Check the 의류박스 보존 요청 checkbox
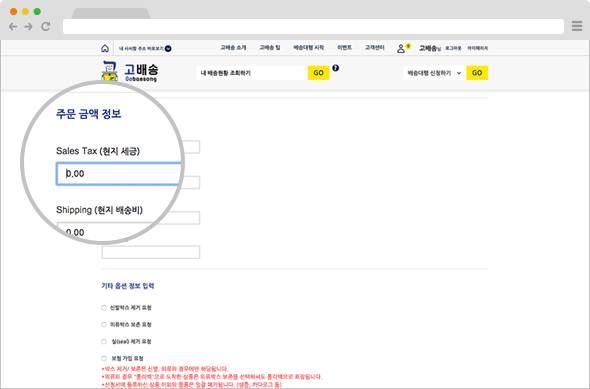The width and height of the screenshot is (590, 389). 104,325
